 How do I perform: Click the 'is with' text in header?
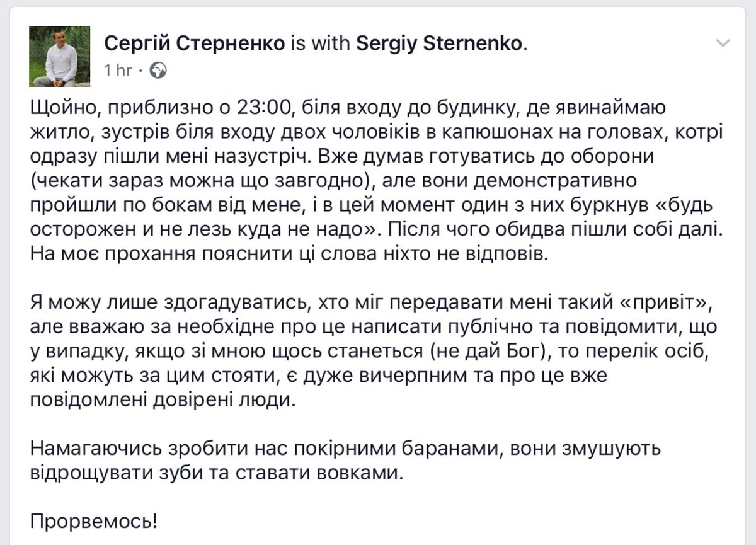321,43
